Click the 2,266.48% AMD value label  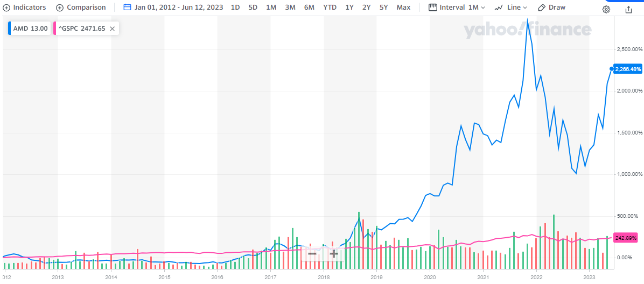pos(627,69)
